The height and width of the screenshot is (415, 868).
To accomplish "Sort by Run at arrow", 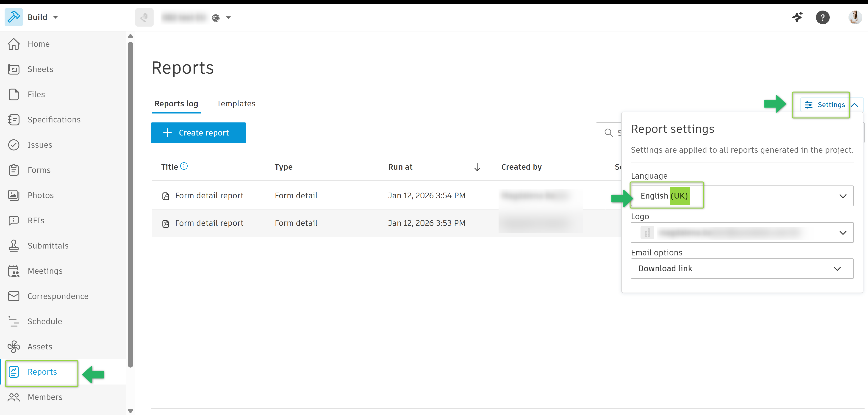I will tap(477, 167).
